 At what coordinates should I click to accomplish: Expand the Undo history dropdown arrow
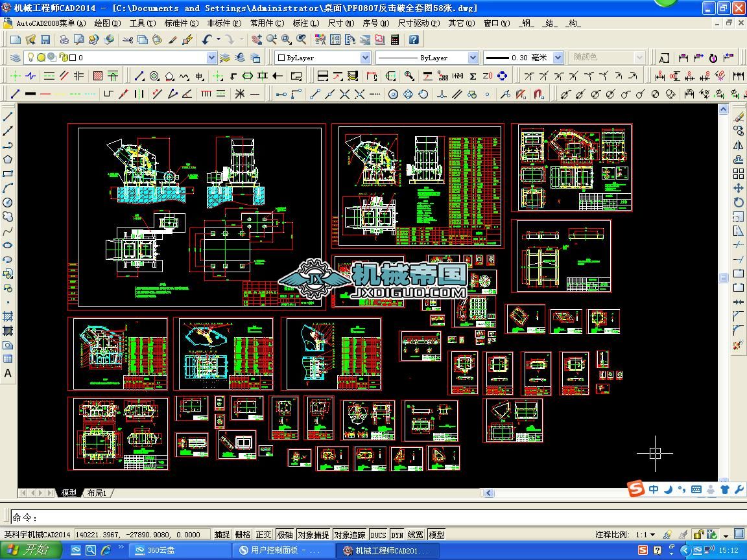pyautogui.click(x=218, y=40)
